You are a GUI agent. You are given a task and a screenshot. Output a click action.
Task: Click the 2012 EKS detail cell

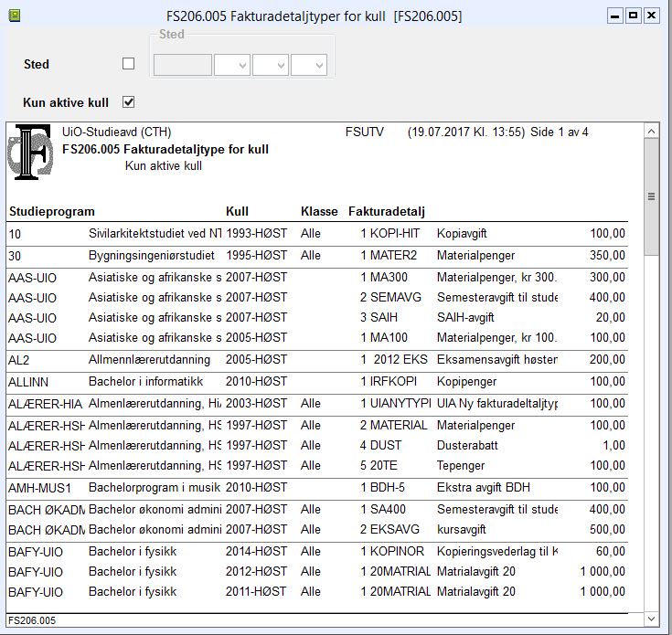pos(400,360)
